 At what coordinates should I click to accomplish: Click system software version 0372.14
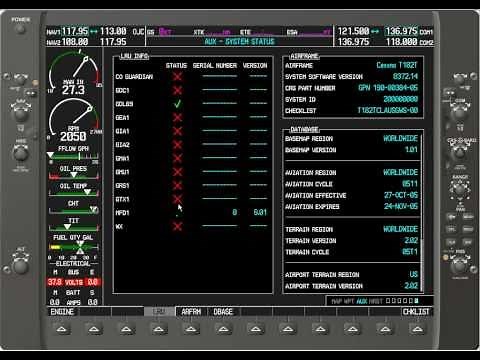click(x=405, y=76)
